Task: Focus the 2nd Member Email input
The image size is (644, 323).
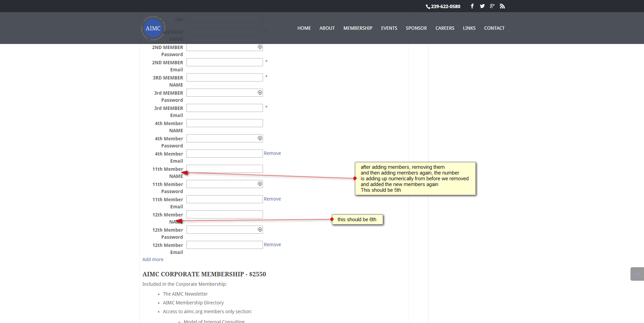Action: [225, 62]
